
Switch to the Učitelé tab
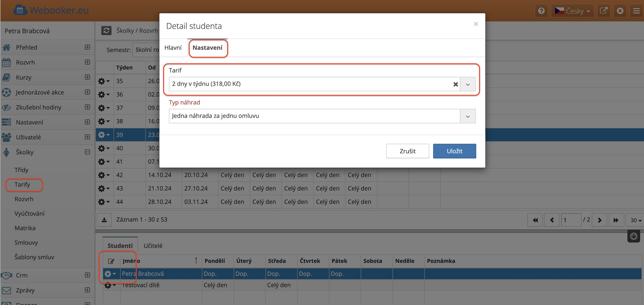pyautogui.click(x=153, y=246)
